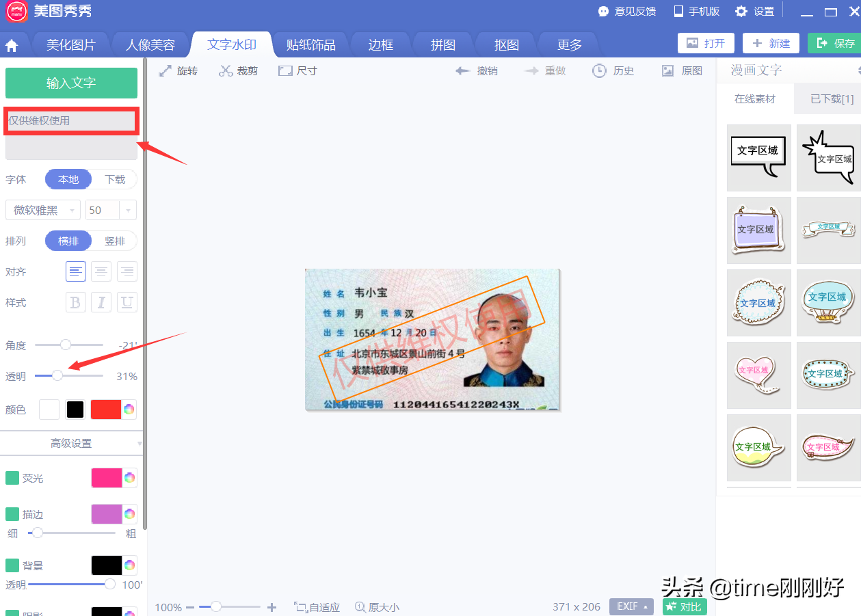Open the EXIF info dropdown
The height and width of the screenshot is (616, 861).
click(631, 606)
